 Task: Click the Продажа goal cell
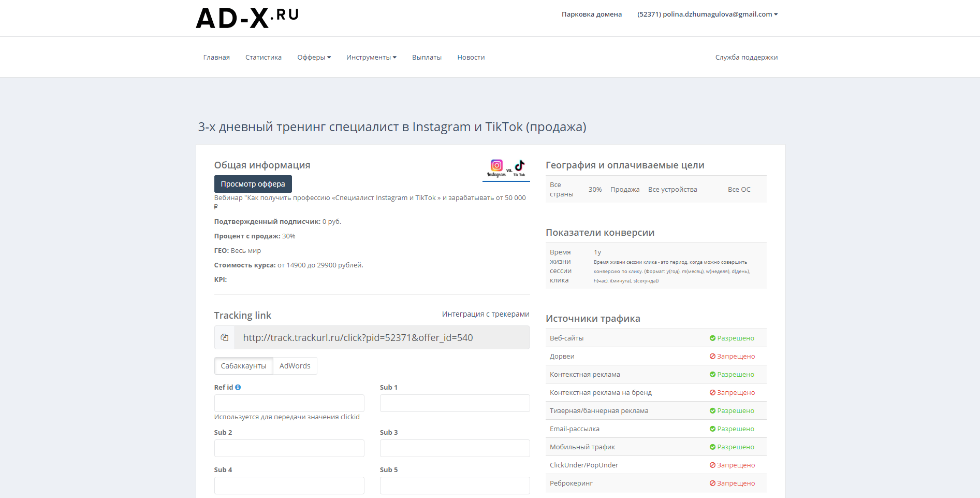click(x=625, y=189)
